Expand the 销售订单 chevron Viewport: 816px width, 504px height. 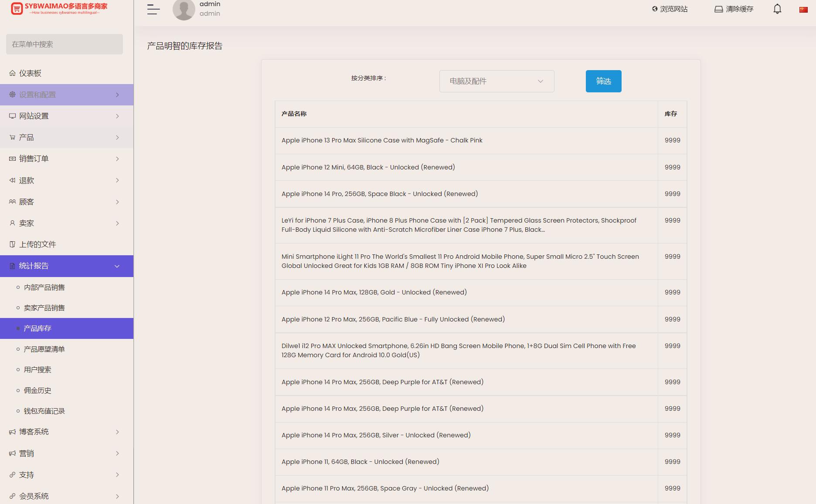coord(117,159)
